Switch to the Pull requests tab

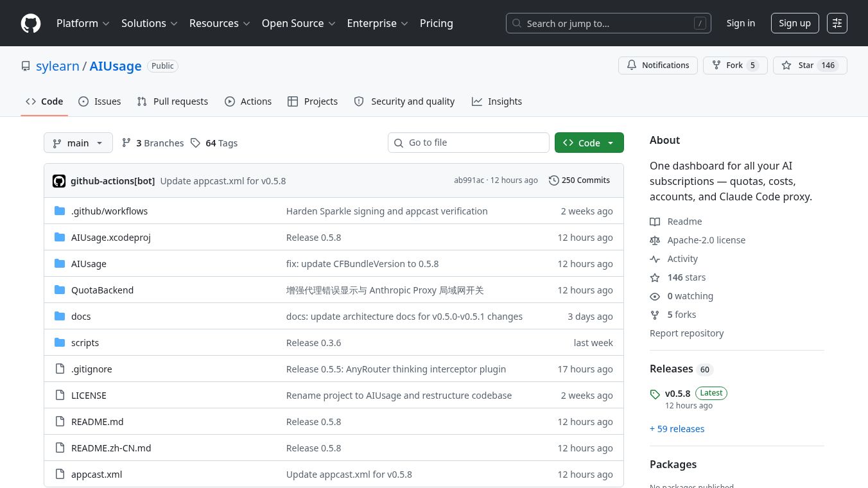click(x=173, y=101)
